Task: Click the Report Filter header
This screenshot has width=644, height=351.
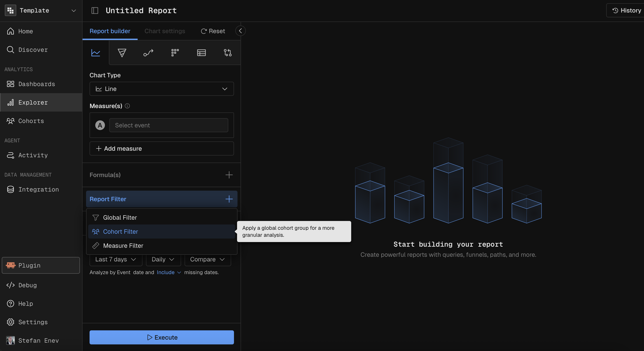Action: point(162,199)
